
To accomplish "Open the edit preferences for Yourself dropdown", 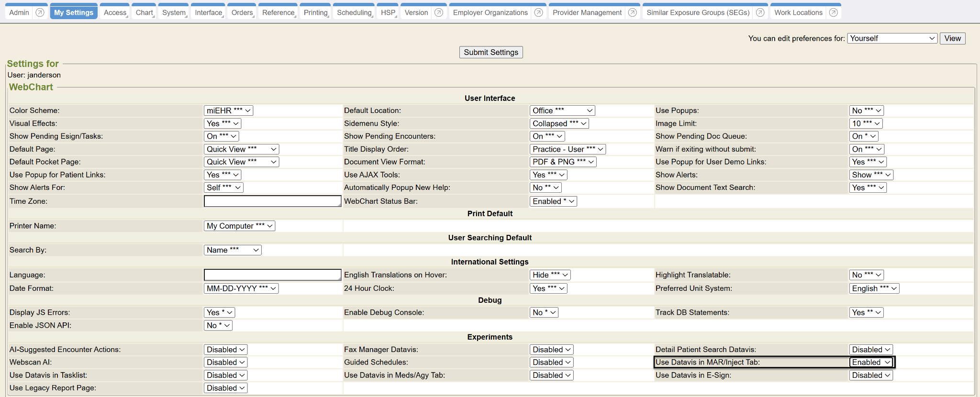I will coord(892,38).
